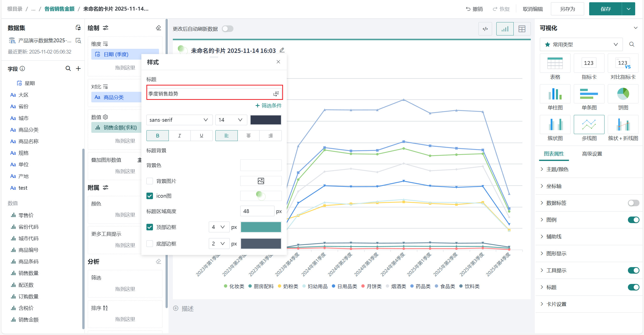Toggle the 数据标签 switch on

click(x=633, y=203)
